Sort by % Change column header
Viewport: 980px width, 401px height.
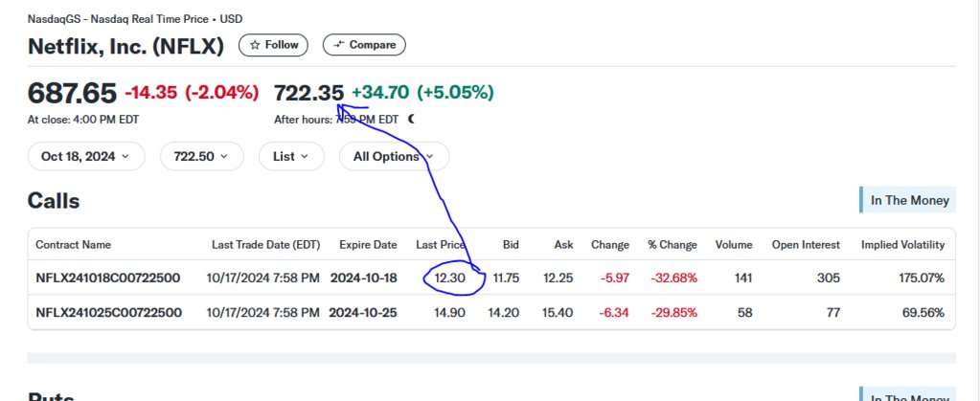(672, 245)
